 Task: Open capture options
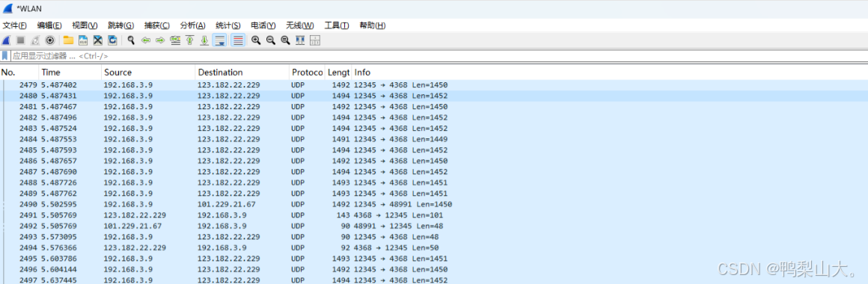[x=50, y=40]
